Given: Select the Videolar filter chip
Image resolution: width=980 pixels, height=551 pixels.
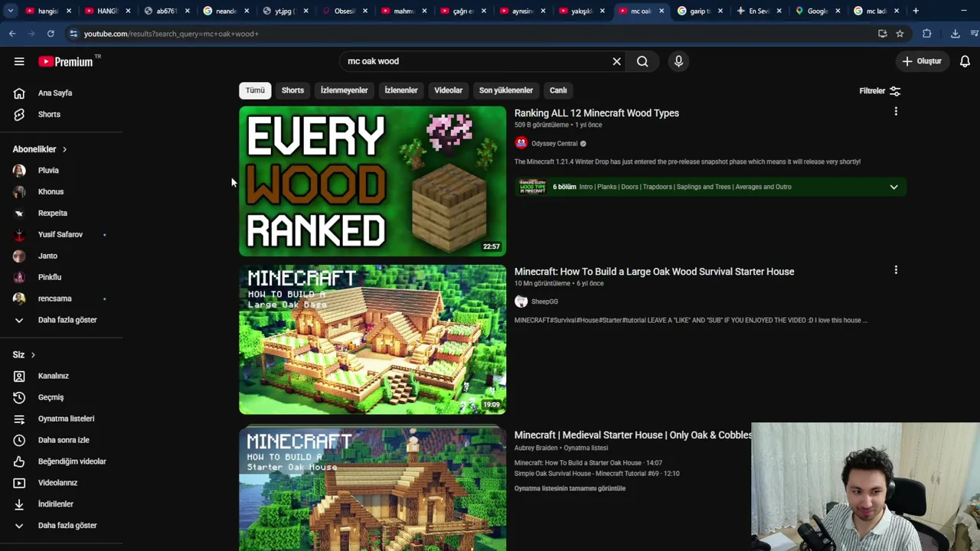Looking at the screenshot, I should point(448,90).
